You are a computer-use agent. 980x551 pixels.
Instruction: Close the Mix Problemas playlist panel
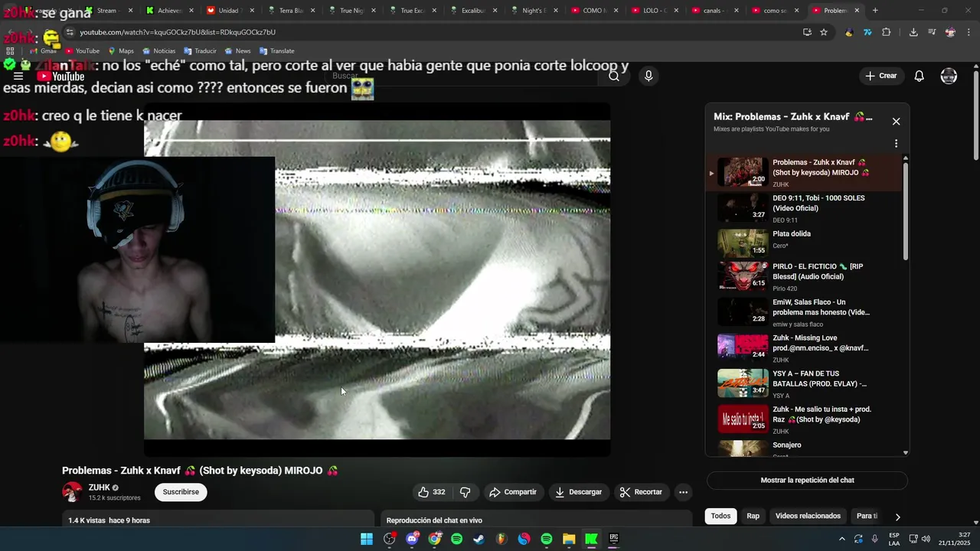pos(896,121)
